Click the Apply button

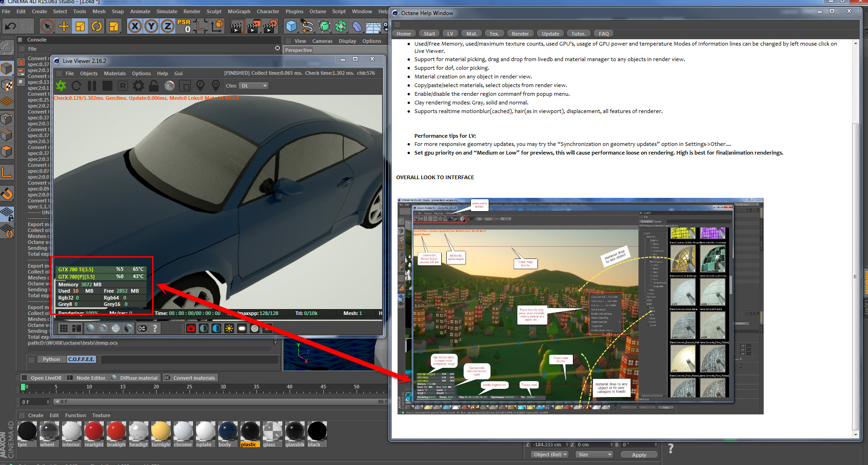638,455
